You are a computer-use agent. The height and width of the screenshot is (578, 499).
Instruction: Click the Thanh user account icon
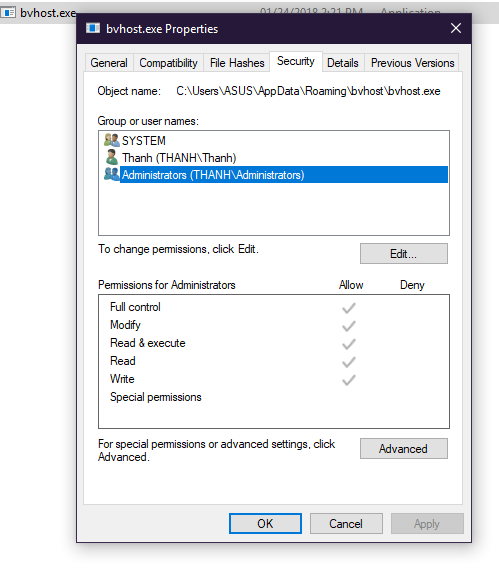[x=111, y=157]
